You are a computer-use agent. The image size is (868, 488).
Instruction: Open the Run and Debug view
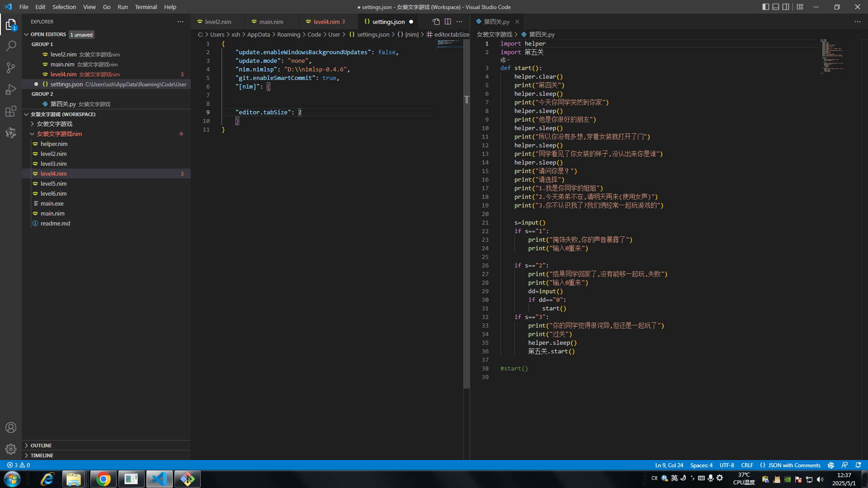point(11,89)
